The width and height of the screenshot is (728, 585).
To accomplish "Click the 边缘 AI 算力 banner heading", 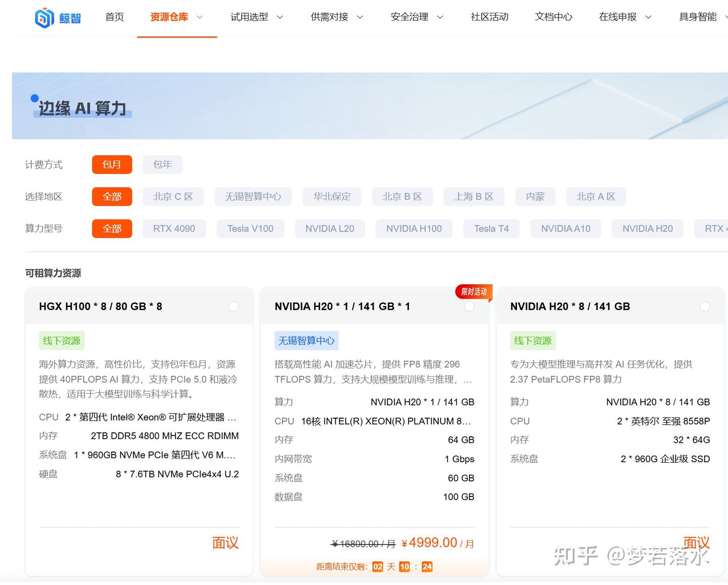I will pyautogui.click(x=82, y=108).
